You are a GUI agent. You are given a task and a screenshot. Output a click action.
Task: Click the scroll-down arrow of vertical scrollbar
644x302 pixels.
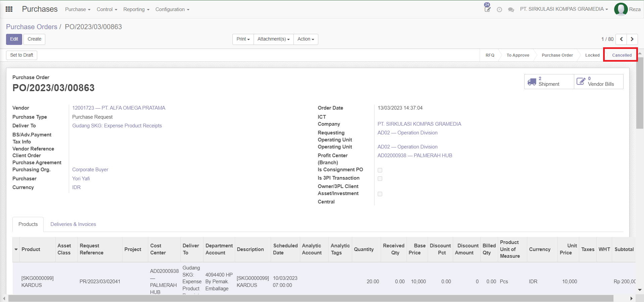tap(640, 290)
